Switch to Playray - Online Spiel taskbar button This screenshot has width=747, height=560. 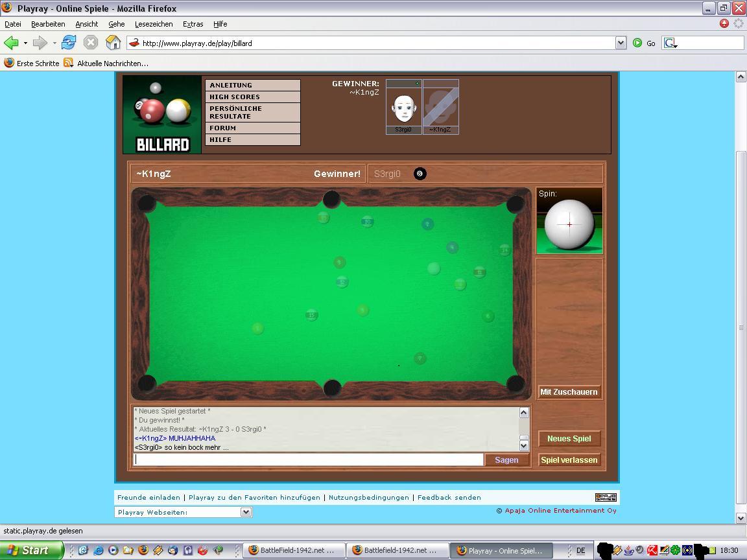pyautogui.click(x=501, y=550)
